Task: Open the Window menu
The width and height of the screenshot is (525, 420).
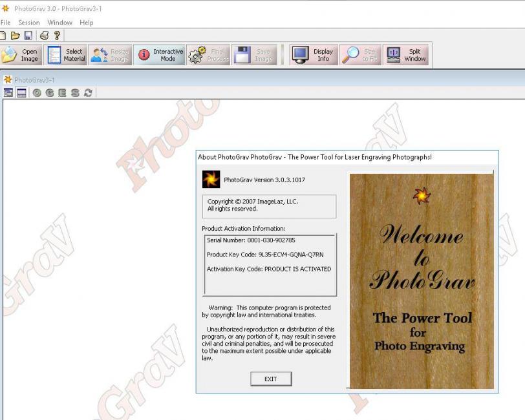Action: click(x=60, y=23)
